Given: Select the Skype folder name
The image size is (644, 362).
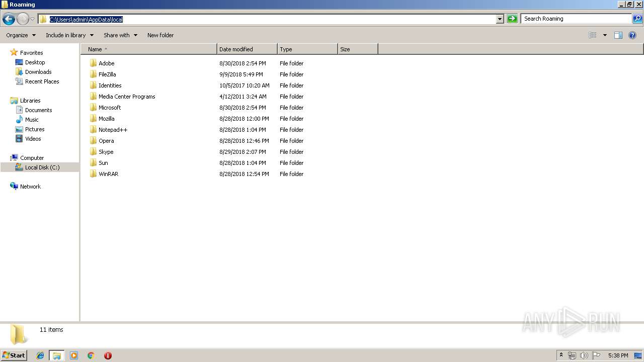Looking at the screenshot, I should coord(106,152).
